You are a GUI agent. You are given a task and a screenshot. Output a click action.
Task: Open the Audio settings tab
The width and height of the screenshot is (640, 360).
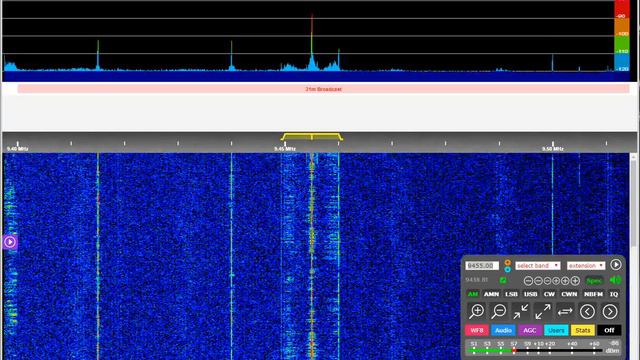[503, 330]
